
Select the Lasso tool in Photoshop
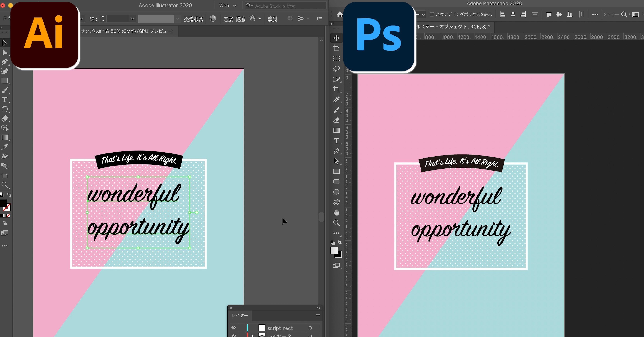[337, 69]
